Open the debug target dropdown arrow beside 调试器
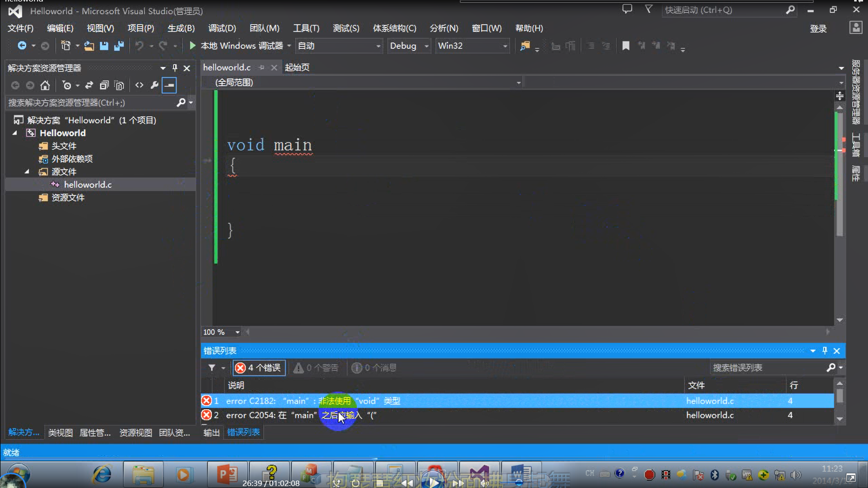This screenshot has width=868, height=488. point(289,46)
